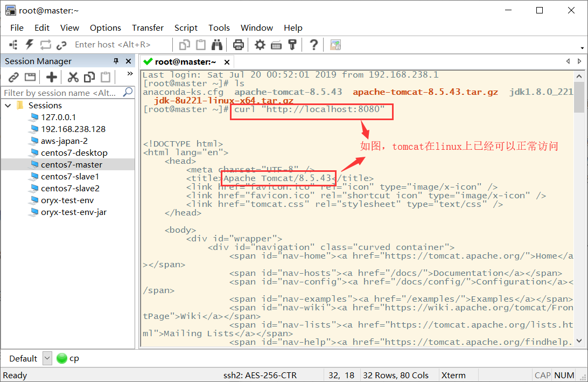Image resolution: width=588 pixels, height=382 pixels.
Task: Click the Disconnect chain-link toolbar icon
Action: pyautogui.click(x=61, y=45)
